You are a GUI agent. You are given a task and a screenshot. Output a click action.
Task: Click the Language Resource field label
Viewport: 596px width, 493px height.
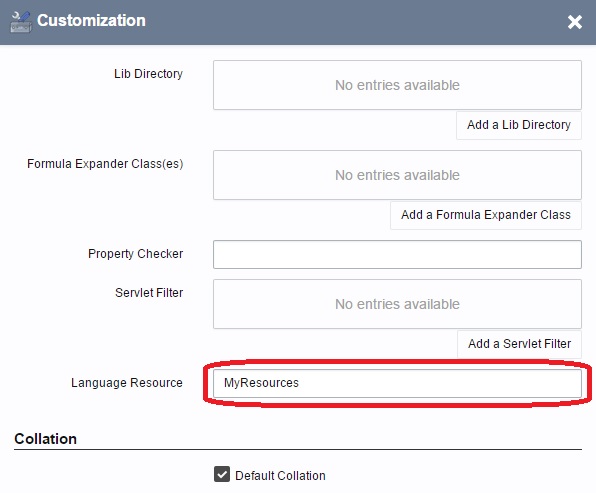pos(127,383)
